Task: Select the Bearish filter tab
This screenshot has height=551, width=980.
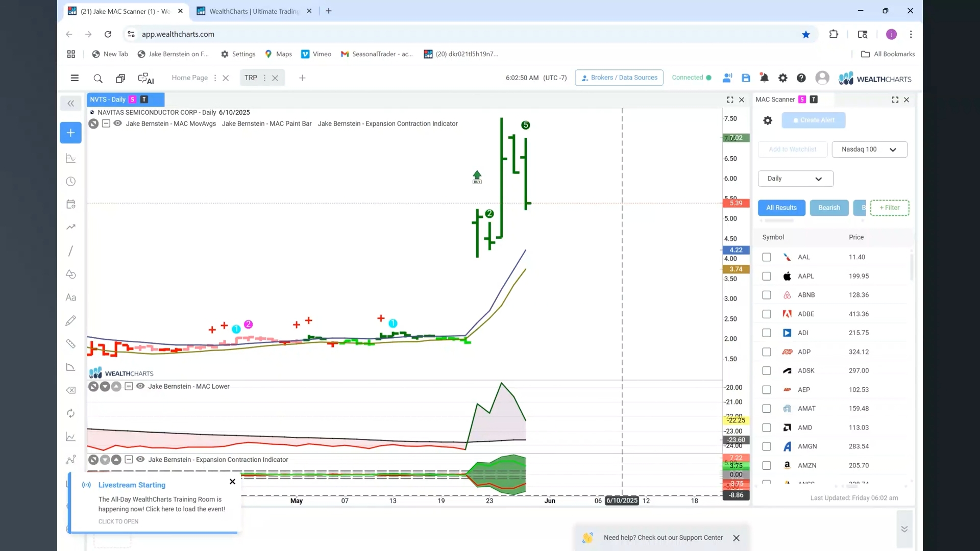Action: click(829, 208)
